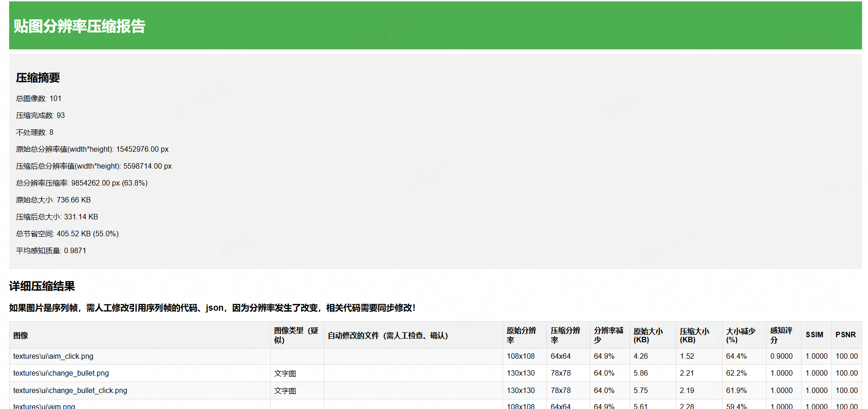Click the 大小减少 (%) column header

click(740, 335)
